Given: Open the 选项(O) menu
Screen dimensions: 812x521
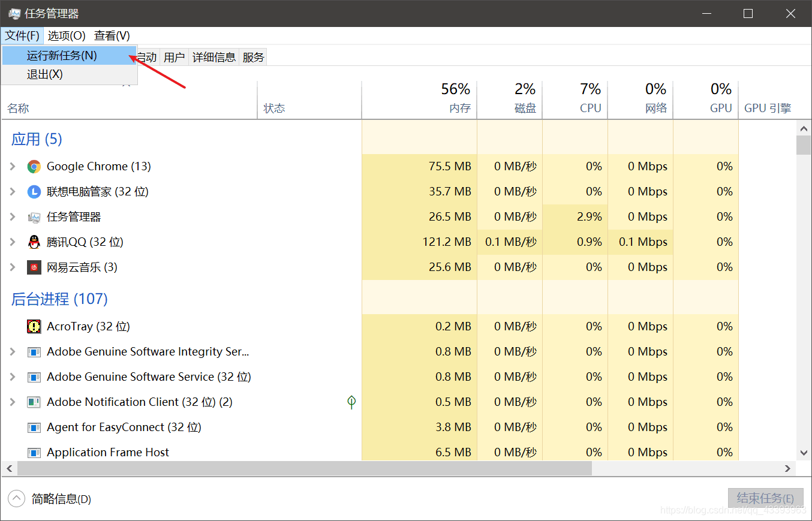Looking at the screenshot, I should [67, 36].
